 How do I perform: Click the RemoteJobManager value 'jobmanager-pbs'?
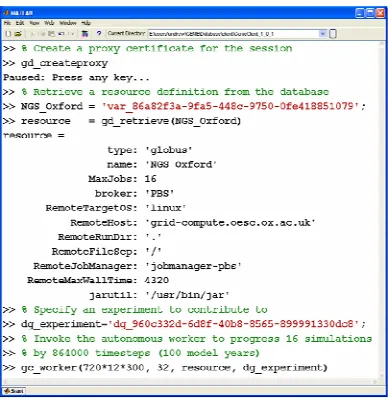[193, 266]
